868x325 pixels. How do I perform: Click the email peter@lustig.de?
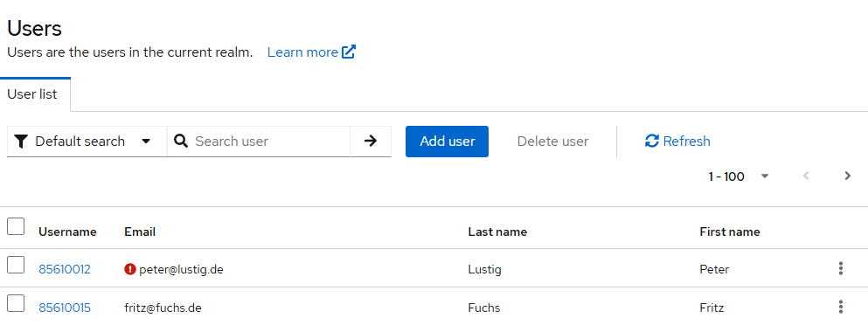coord(181,270)
